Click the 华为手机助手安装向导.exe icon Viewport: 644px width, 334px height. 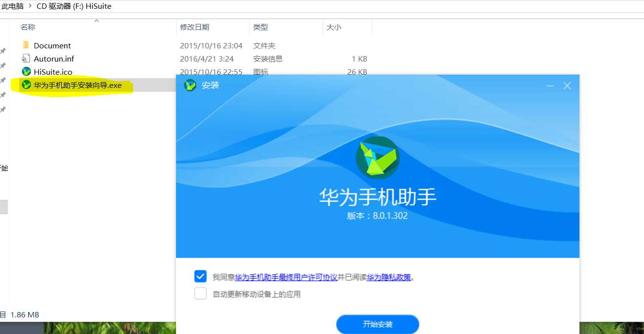click(x=26, y=85)
